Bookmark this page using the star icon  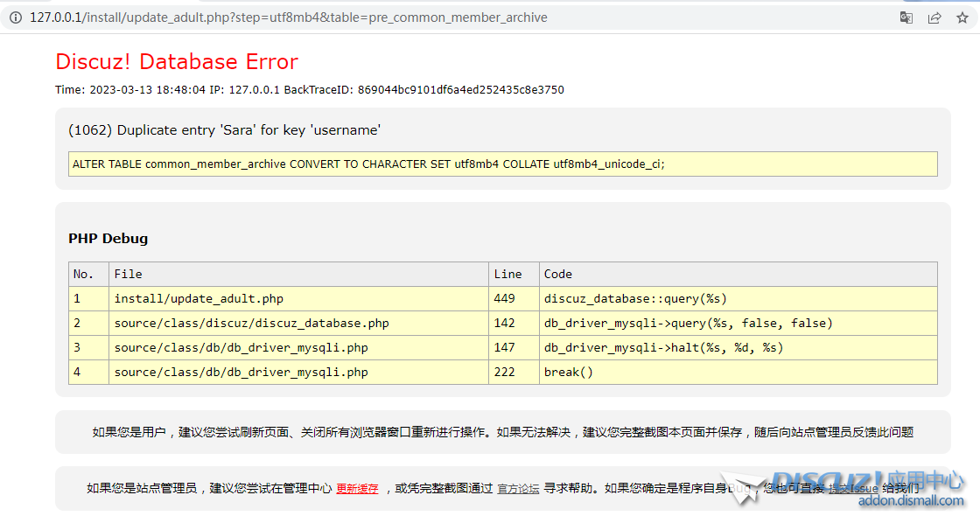pos(962,17)
